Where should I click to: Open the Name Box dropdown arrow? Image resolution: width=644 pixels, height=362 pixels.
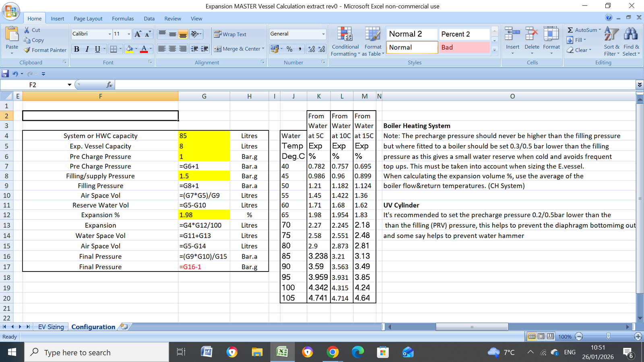click(x=69, y=85)
